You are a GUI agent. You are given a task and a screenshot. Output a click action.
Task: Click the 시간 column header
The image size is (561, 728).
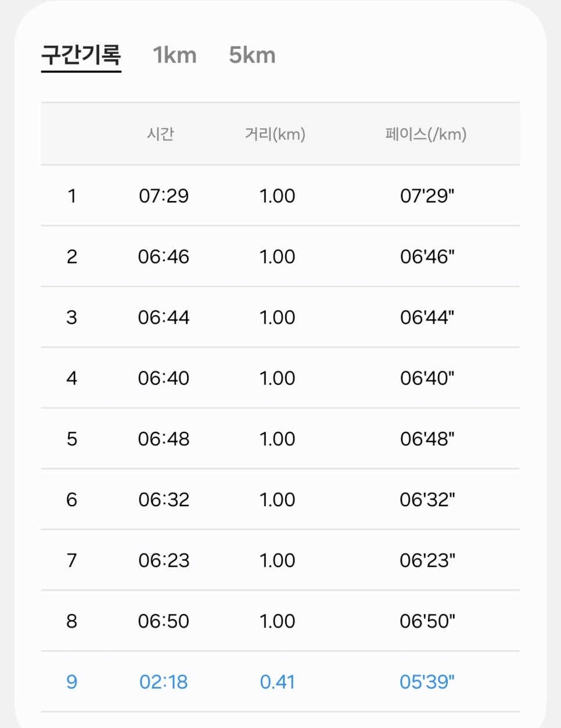(160, 134)
